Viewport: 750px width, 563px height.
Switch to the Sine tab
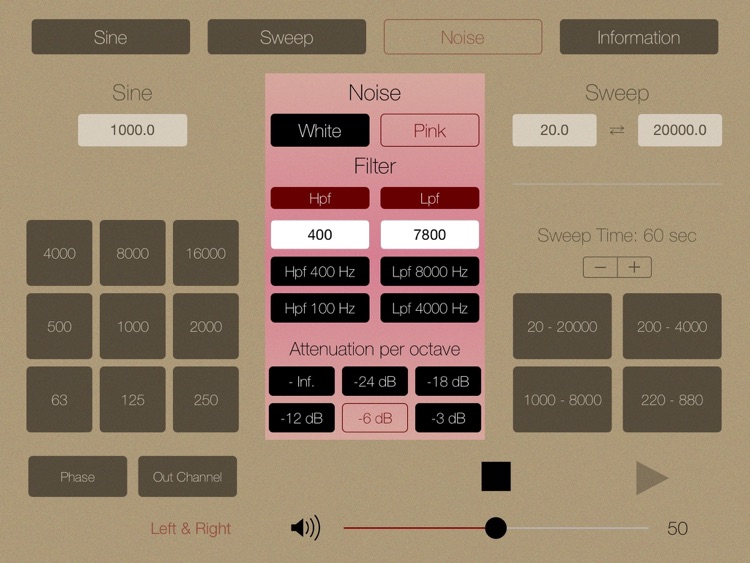point(110,37)
